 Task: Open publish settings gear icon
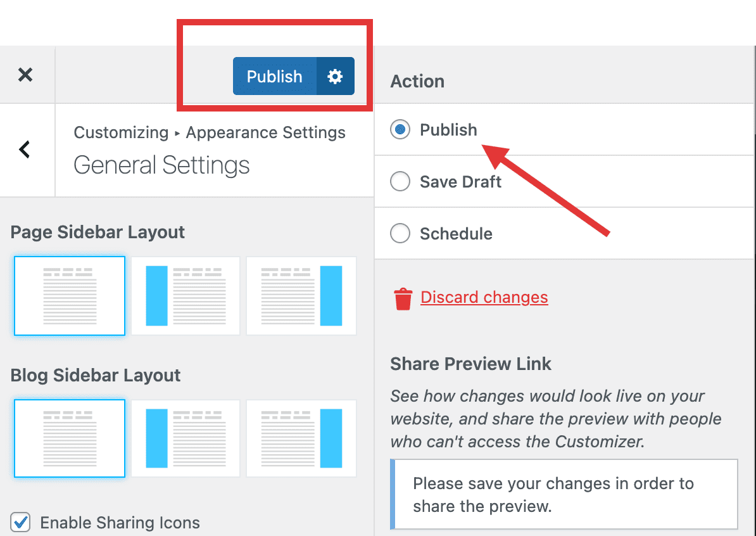click(x=335, y=76)
